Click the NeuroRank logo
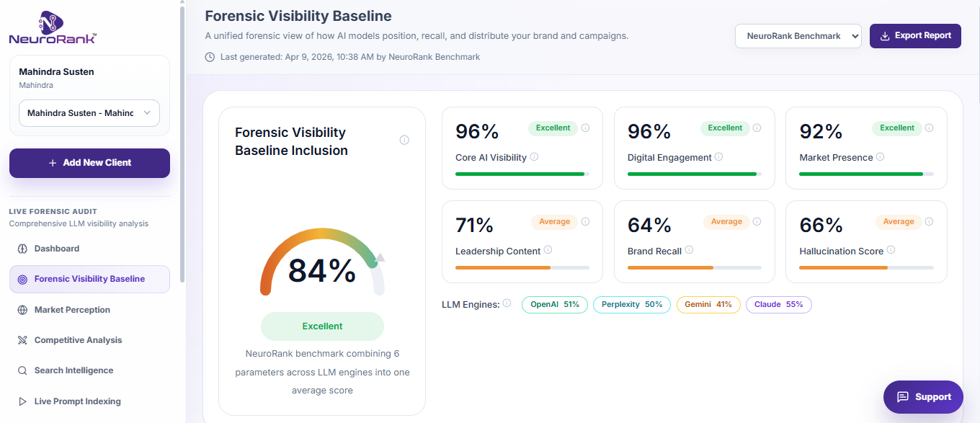This screenshot has width=980, height=423. pyautogui.click(x=53, y=28)
